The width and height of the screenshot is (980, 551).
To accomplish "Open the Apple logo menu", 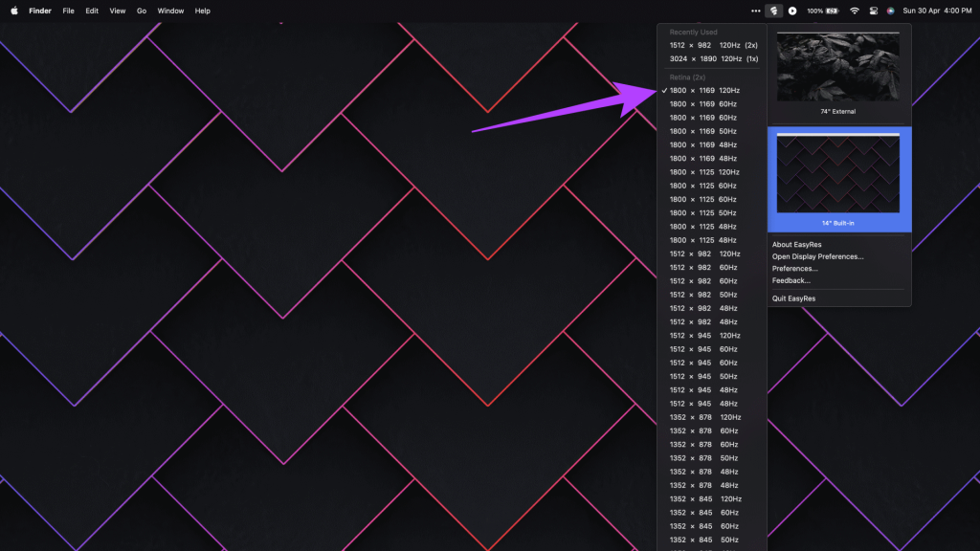I will click(14, 11).
